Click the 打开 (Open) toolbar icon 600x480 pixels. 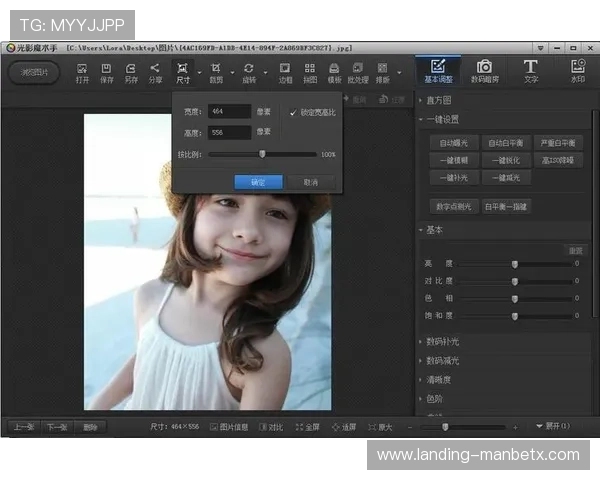82,70
